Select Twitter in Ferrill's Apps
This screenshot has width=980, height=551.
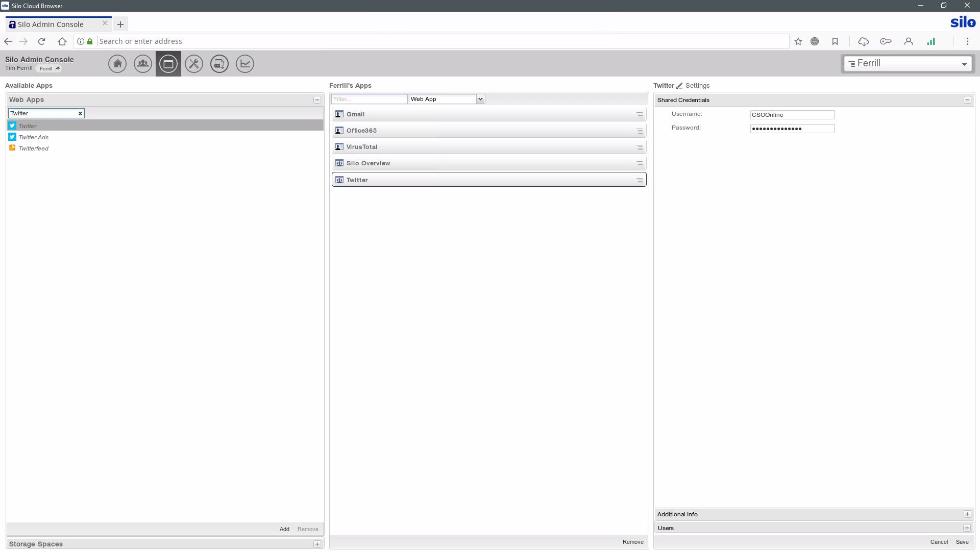[x=489, y=180]
